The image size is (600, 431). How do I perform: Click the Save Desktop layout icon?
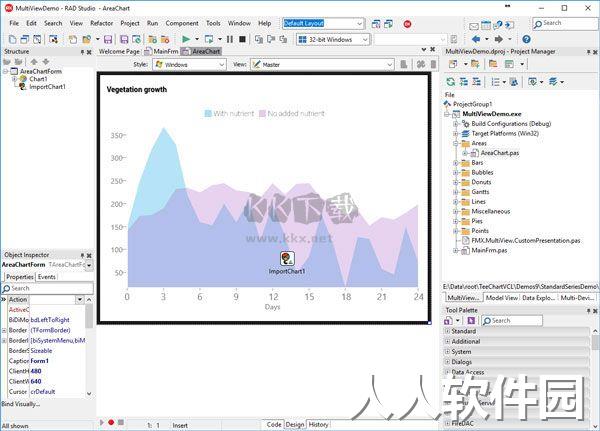point(376,24)
